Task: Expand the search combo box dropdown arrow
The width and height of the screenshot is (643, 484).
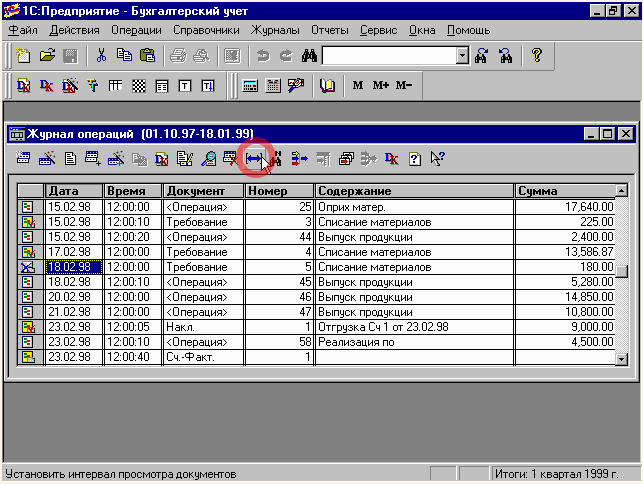Action: (x=462, y=56)
